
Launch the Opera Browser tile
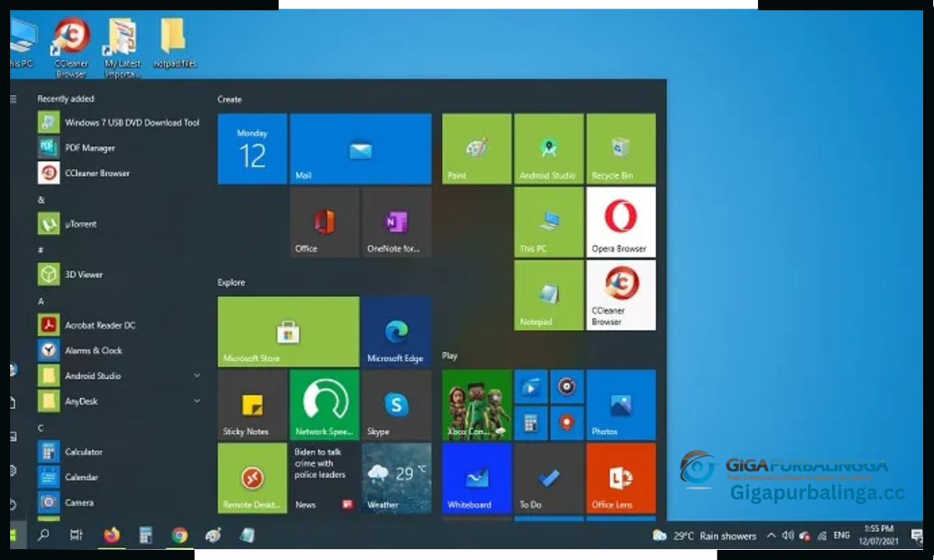[x=621, y=222]
